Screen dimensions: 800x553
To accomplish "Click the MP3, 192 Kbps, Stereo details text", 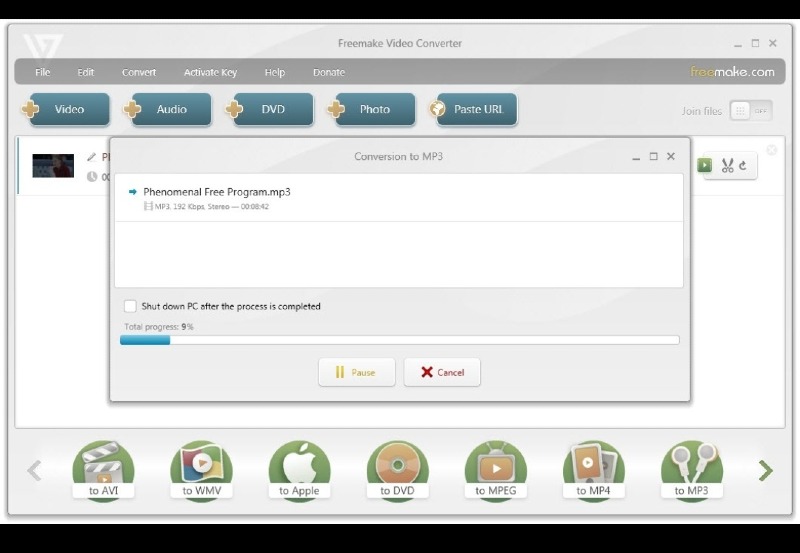I will (x=211, y=207).
